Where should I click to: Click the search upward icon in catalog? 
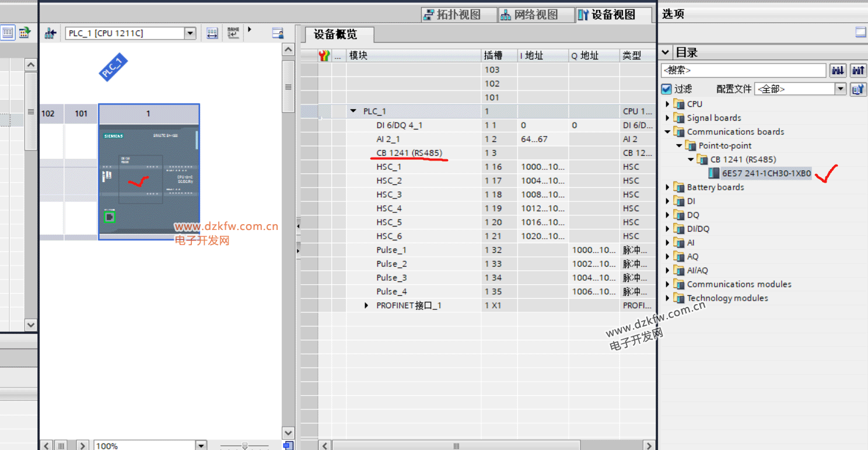click(x=858, y=71)
